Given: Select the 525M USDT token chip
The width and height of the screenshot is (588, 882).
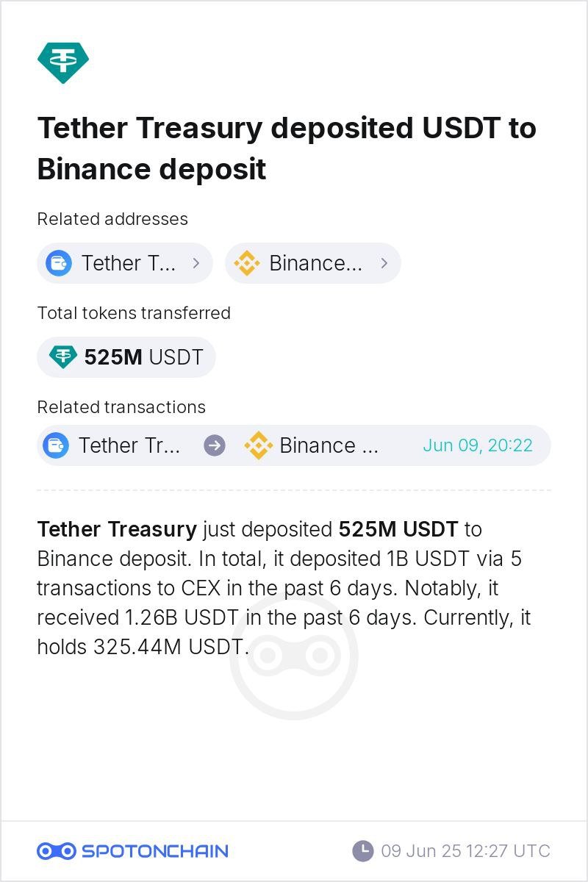Looking at the screenshot, I should click(126, 357).
